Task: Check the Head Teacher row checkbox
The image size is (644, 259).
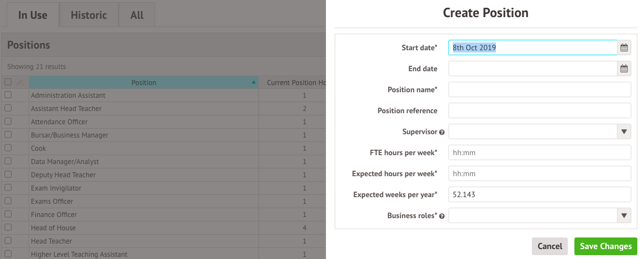Action: [8, 241]
